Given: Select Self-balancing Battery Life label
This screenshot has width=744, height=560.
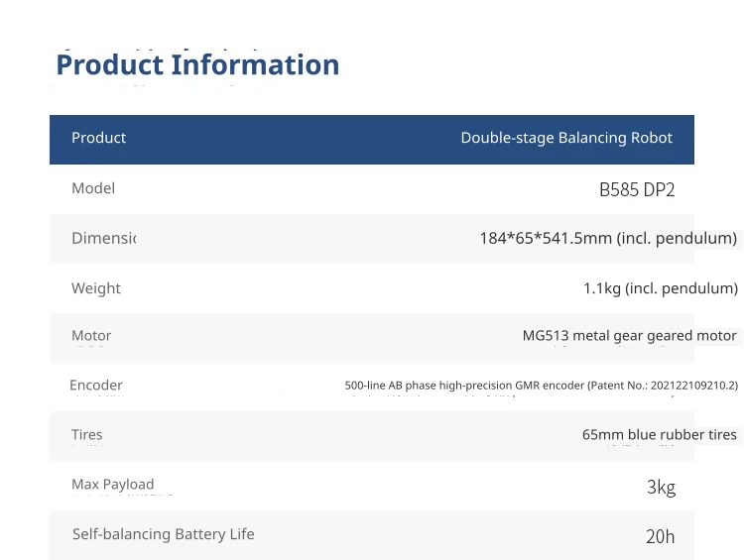Looking at the screenshot, I should 164,534.
